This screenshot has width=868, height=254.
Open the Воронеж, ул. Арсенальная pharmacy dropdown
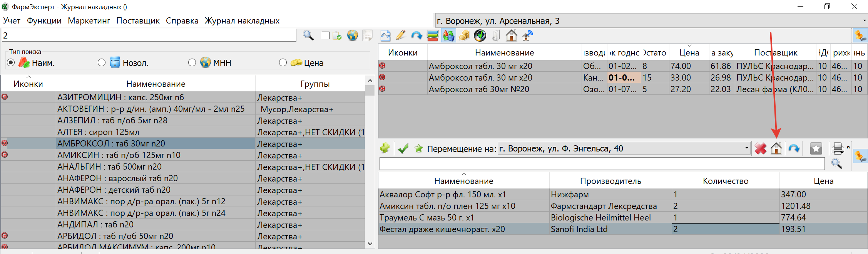[x=864, y=21]
